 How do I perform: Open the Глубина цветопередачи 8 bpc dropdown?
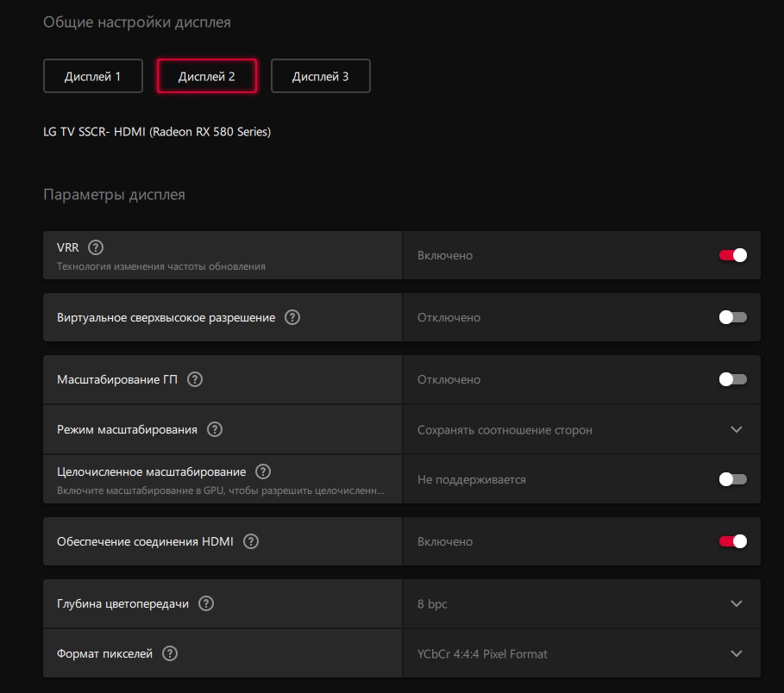736,603
